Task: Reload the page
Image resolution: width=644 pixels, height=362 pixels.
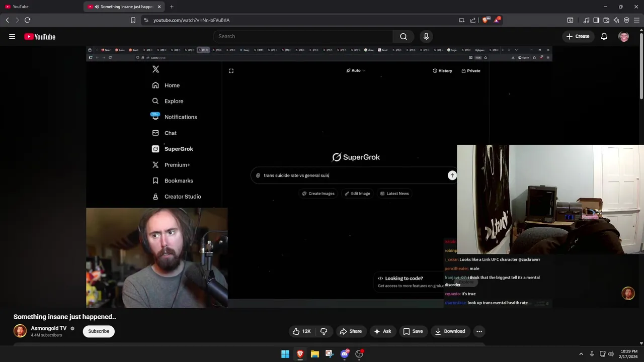Action: [27, 20]
